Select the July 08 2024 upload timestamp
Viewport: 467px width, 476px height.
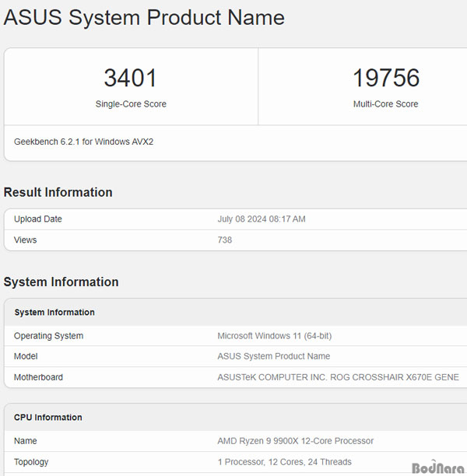[x=262, y=219]
